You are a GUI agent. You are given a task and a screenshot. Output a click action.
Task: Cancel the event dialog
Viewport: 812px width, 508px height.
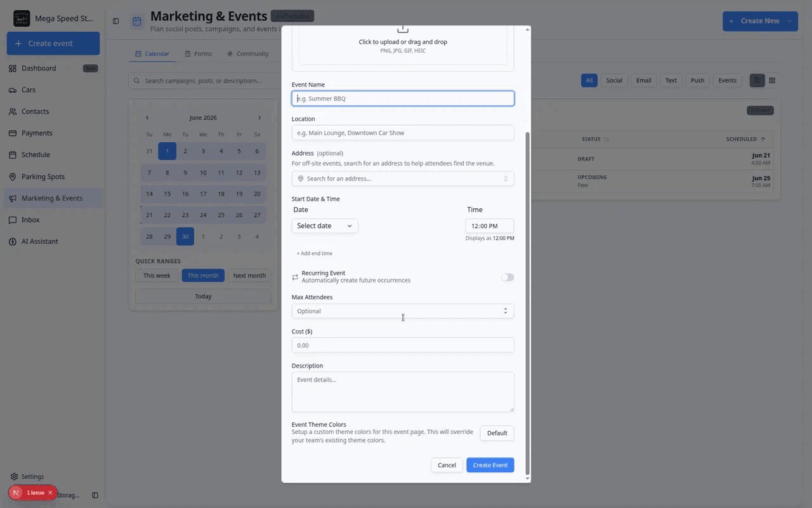447,465
